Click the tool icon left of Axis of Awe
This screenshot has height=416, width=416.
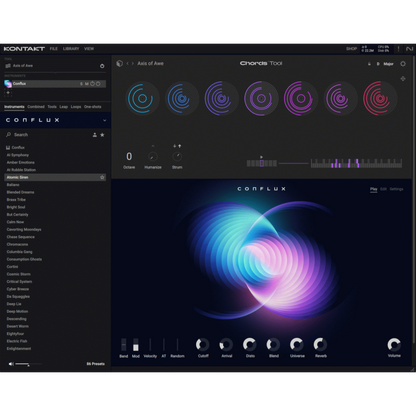8,66
